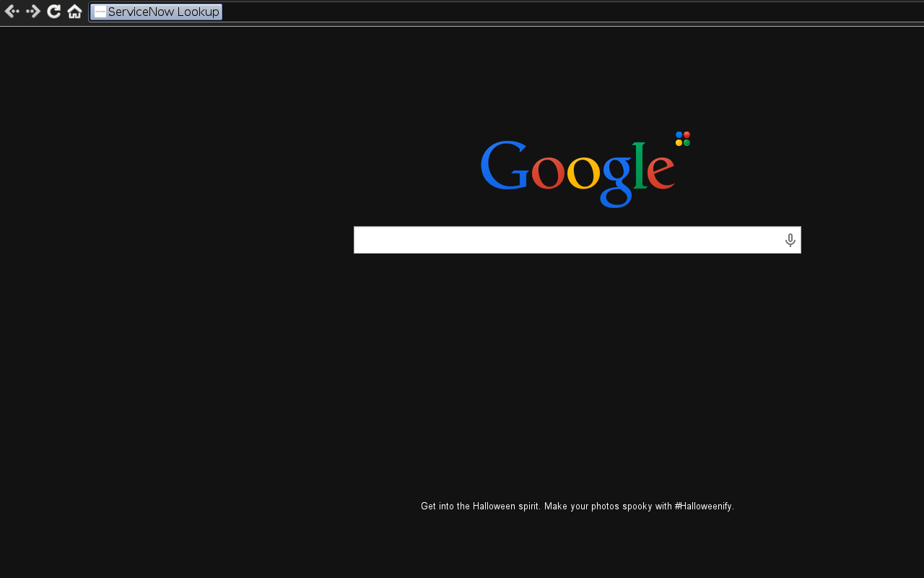Reload the page with the refresh icon

click(x=54, y=12)
